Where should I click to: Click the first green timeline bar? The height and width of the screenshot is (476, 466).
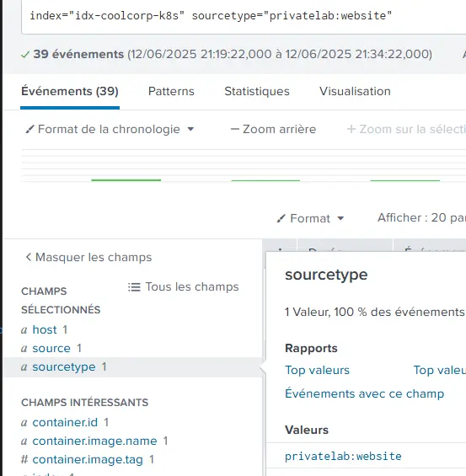(126, 180)
